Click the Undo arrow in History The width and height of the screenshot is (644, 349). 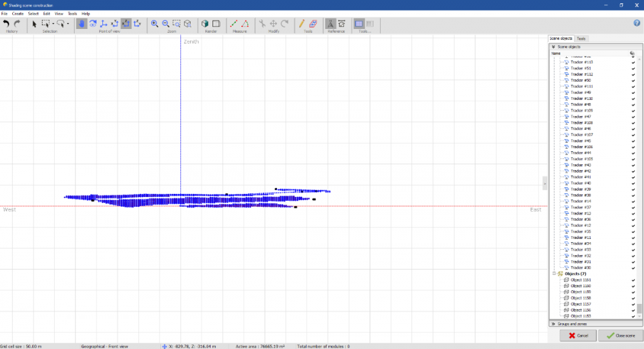coord(6,24)
